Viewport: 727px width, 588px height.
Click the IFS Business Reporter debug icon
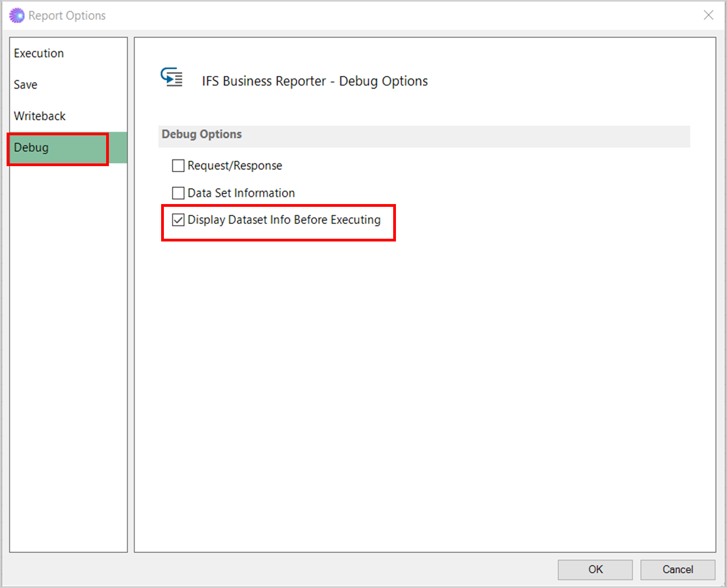[x=172, y=78]
